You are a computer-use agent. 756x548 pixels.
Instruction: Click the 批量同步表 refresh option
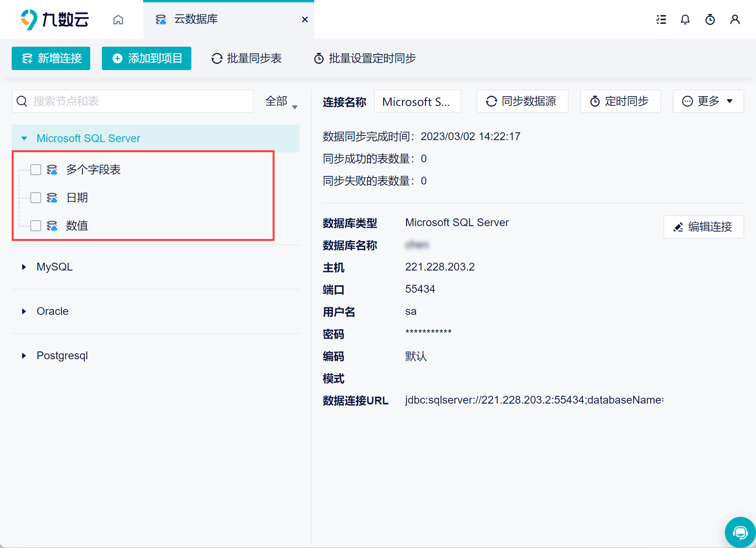pyautogui.click(x=247, y=58)
